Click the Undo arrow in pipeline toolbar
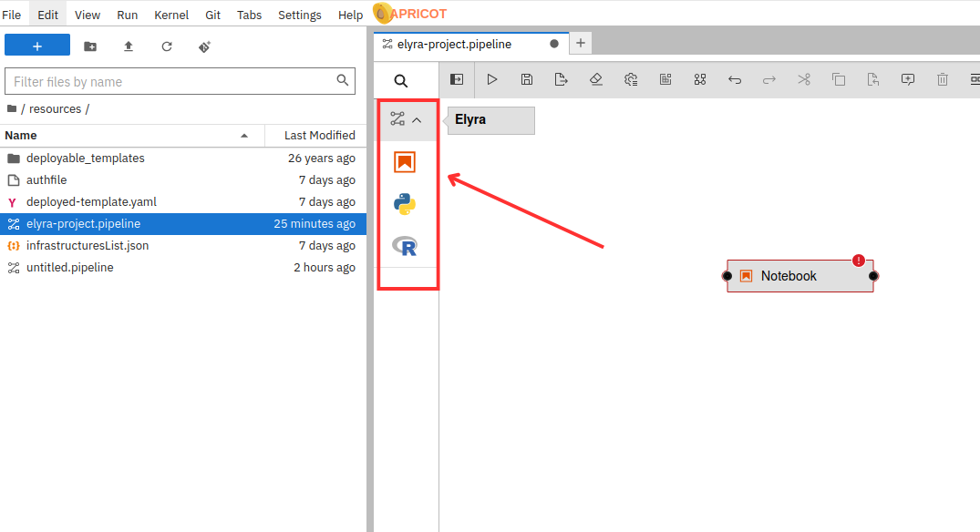 click(735, 79)
